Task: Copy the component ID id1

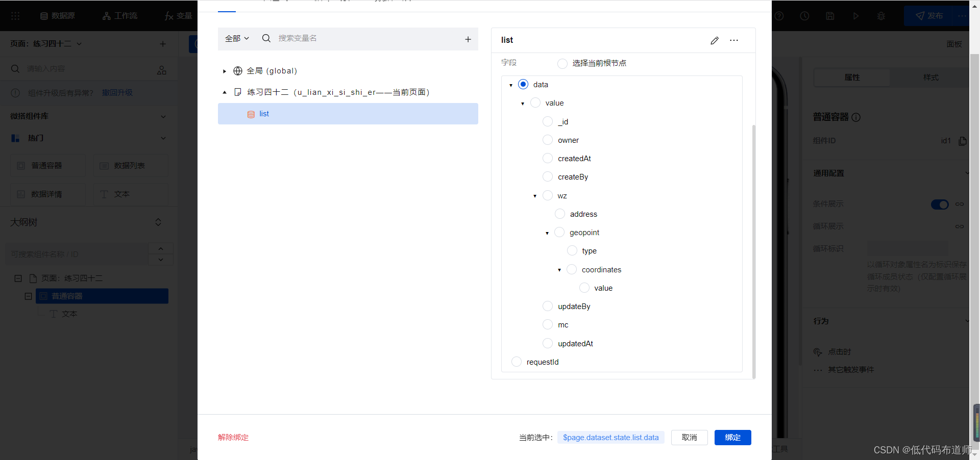Action: pos(963,141)
